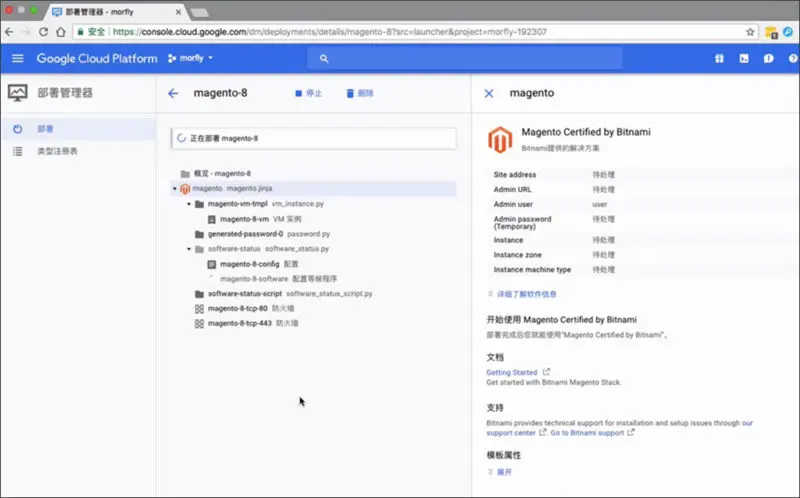Click the browser back button
800x498 pixels.
click(x=9, y=32)
